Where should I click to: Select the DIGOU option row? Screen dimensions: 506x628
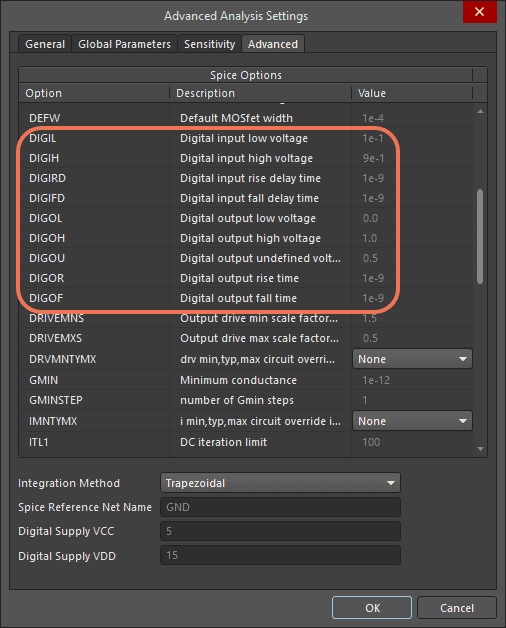tap(246, 258)
